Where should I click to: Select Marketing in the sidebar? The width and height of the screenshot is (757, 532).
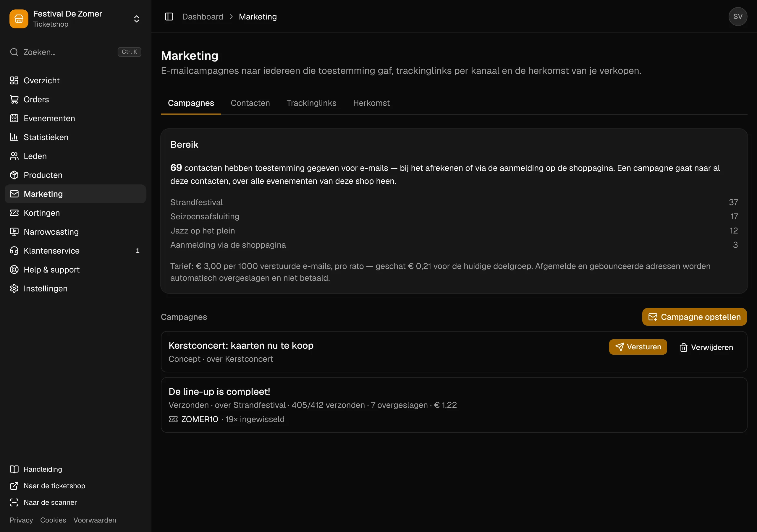[75, 194]
